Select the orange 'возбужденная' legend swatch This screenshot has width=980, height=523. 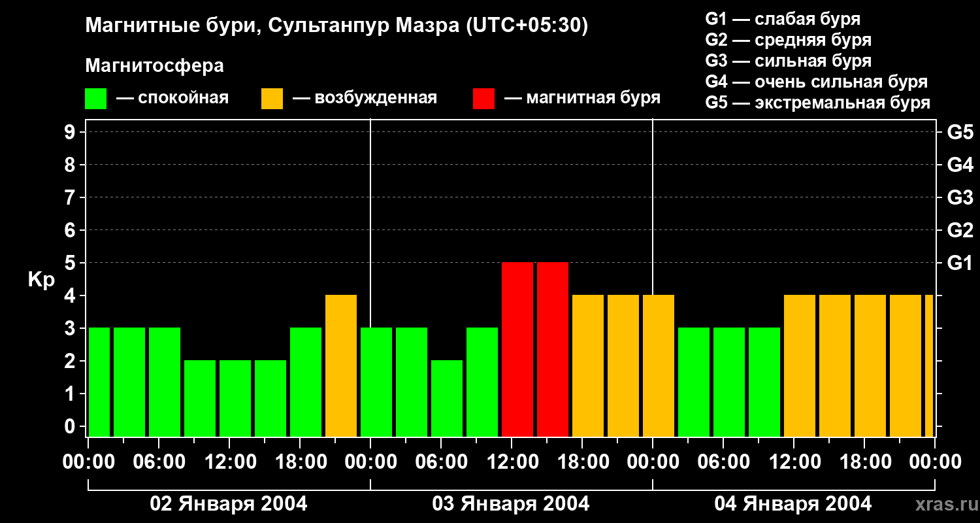coord(272,99)
